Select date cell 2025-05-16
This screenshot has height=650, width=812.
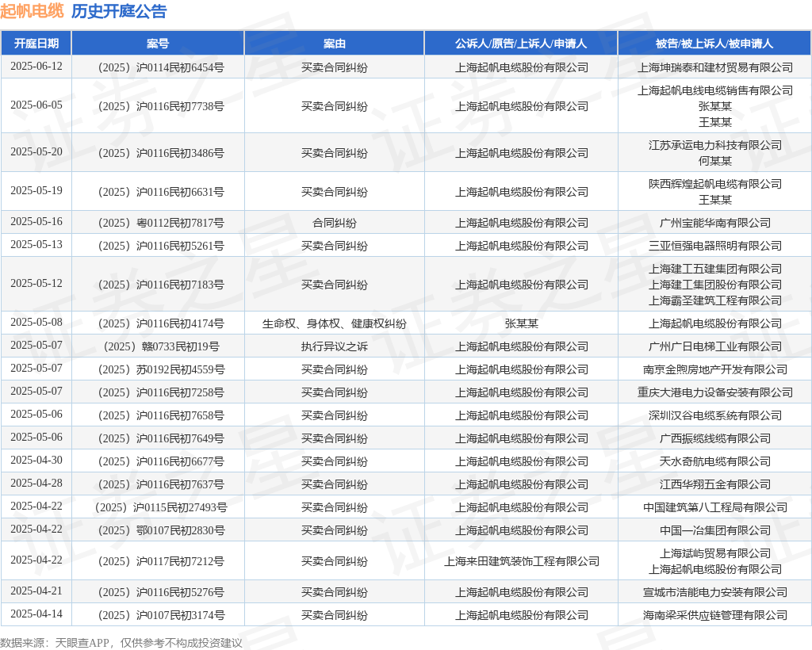(x=36, y=222)
